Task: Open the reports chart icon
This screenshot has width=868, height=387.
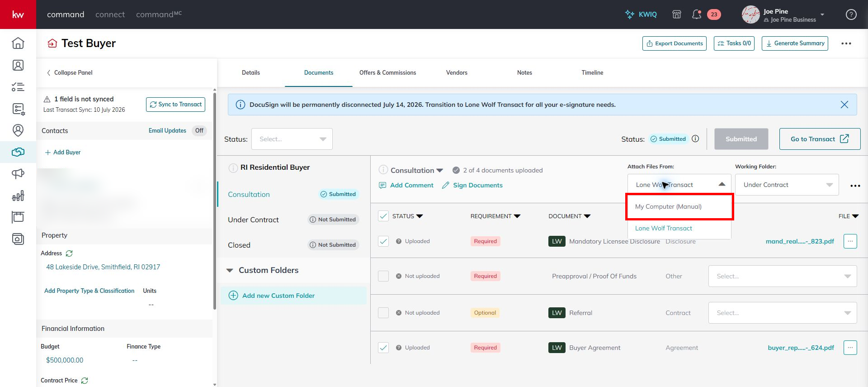Action: coord(18,196)
